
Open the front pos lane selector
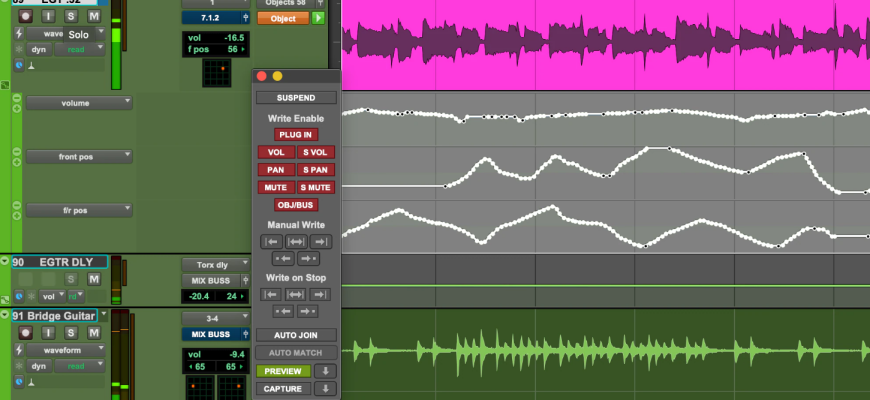[79, 156]
